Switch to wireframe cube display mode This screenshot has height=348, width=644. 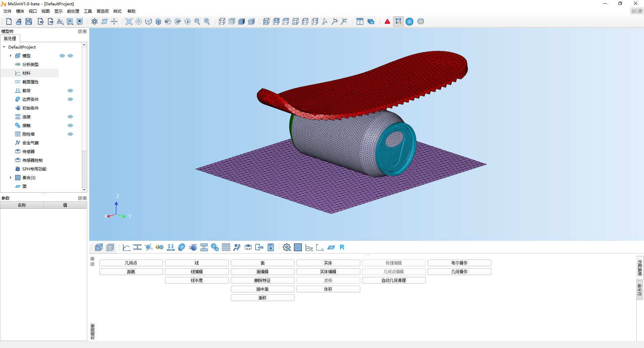[222, 21]
